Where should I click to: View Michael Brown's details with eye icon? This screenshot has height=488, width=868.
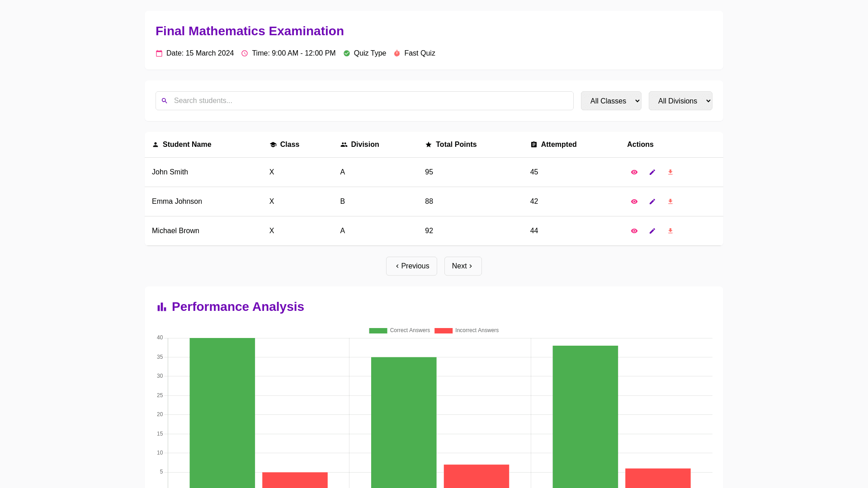[x=634, y=231]
